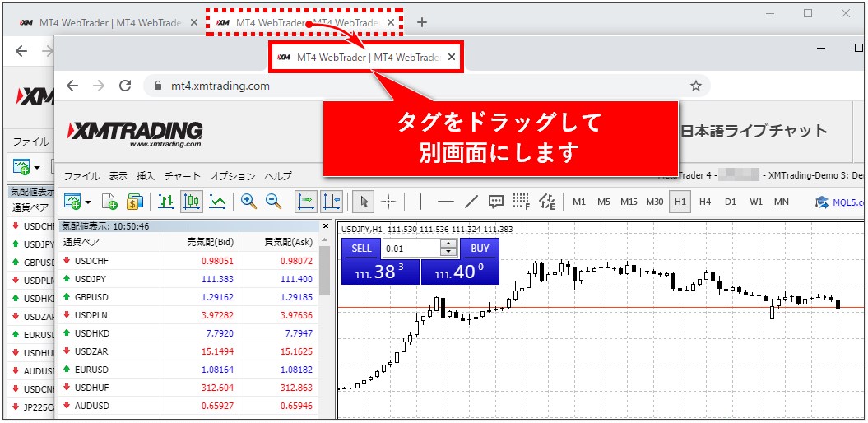Select the horizontal line tool
868x423 pixels.
click(446, 202)
